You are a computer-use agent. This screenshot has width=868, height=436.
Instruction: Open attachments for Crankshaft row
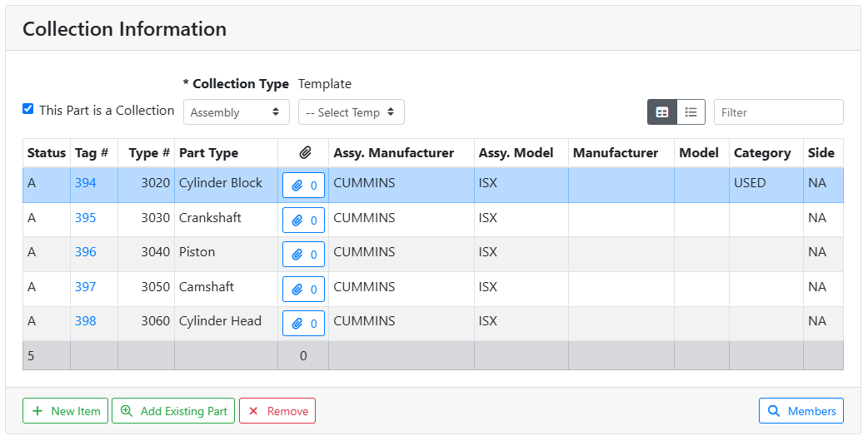(303, 220)
